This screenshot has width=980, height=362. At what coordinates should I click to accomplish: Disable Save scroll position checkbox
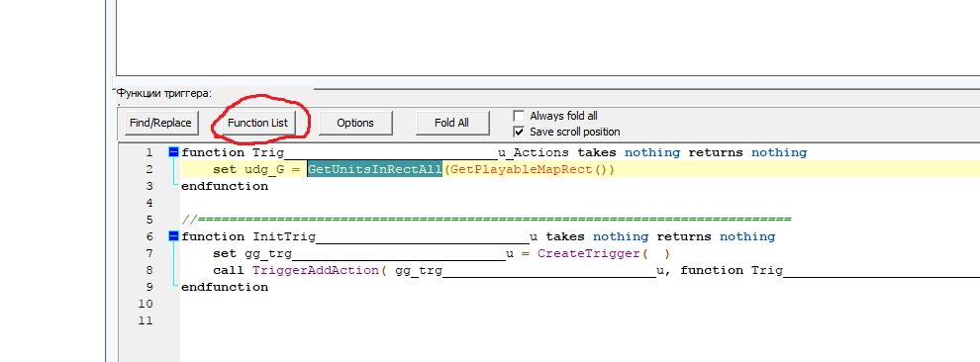[519, 132]
